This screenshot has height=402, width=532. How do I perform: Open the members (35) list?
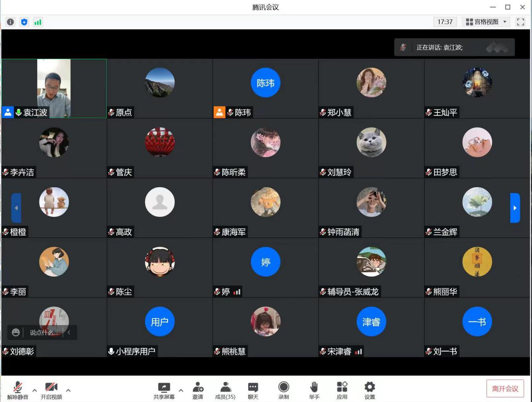[x=225, y=390]
